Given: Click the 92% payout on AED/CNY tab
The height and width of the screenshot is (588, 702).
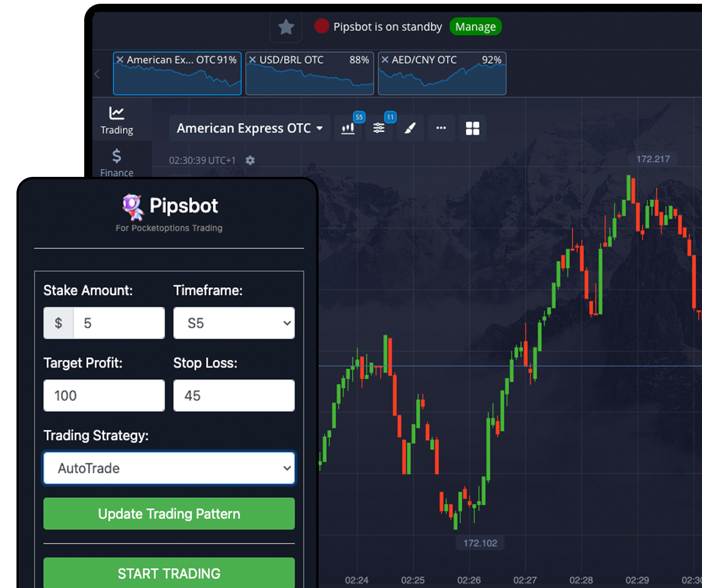Looking at the screenshot, I should click(x=492, y=60).
